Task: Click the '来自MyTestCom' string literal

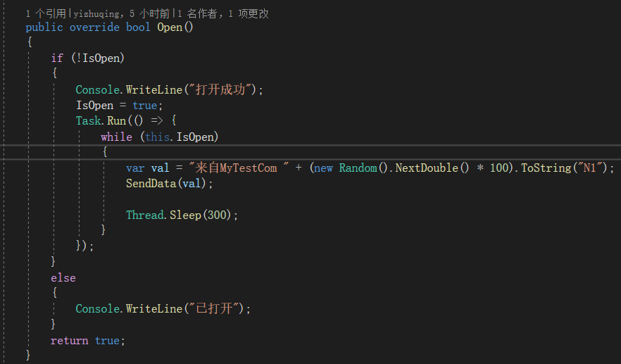Action: tap(239, 168)
